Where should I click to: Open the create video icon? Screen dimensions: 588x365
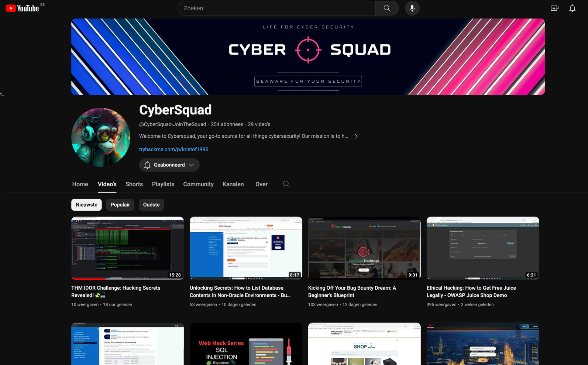(554, 8)
